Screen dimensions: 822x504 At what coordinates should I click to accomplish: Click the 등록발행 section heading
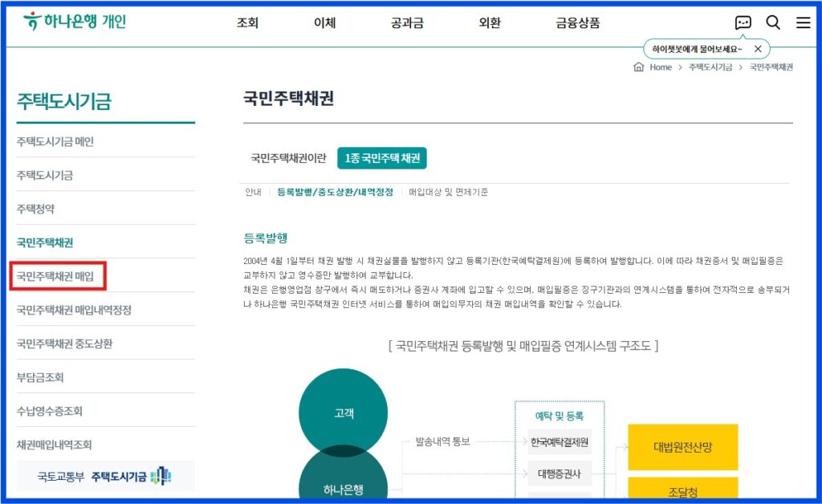point(265,238)
